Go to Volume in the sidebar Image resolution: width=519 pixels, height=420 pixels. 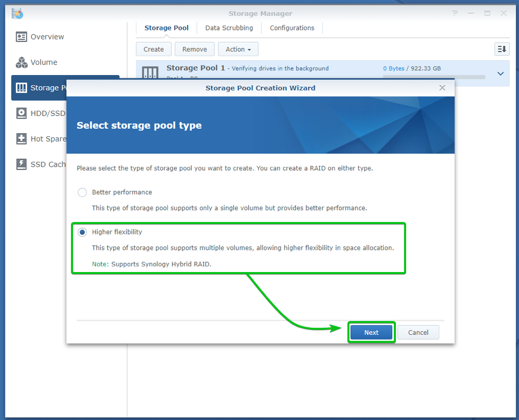point(44,62)
